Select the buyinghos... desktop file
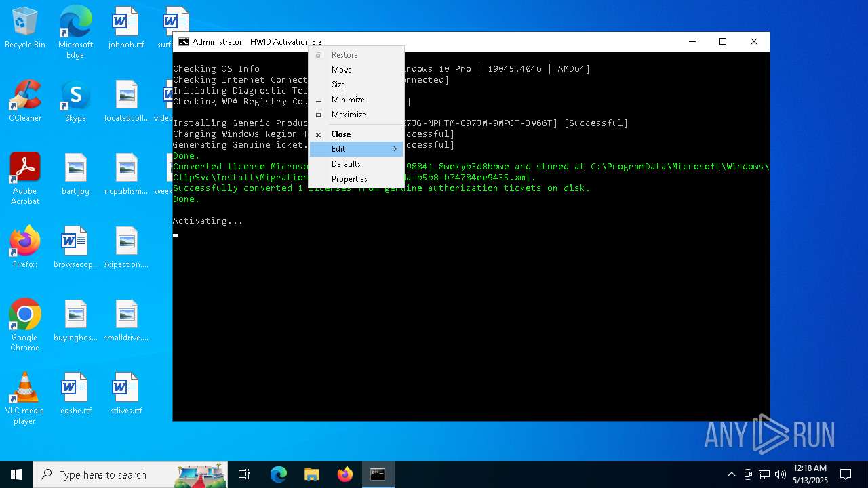 (x=76, y=321)
